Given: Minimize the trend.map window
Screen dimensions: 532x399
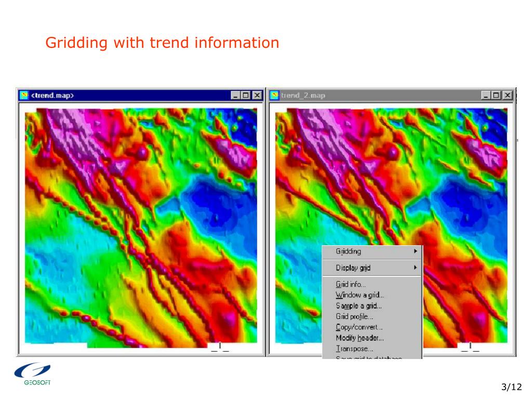Looking at the screenshot, I should (235, 96).
